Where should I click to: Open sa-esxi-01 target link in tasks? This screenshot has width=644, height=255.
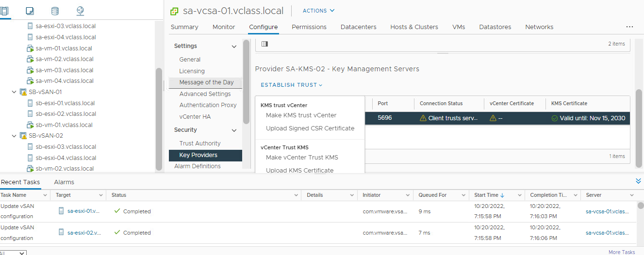(83, 211)
